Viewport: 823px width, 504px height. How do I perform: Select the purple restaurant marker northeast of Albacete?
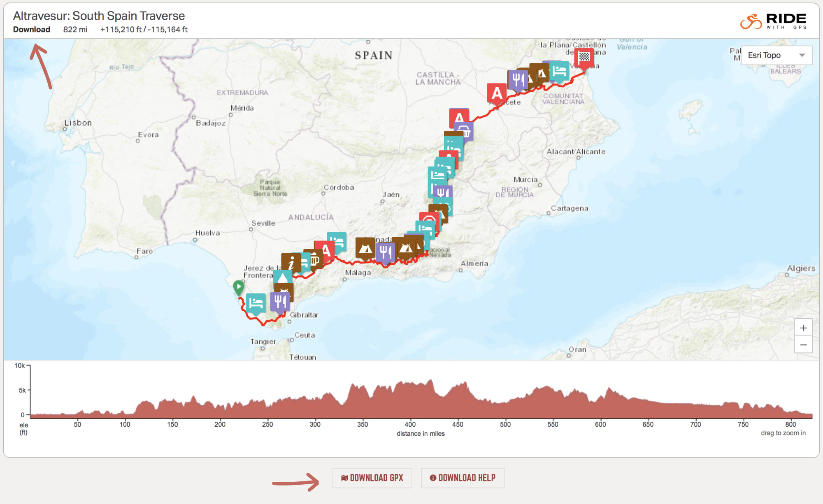[517, 80]
